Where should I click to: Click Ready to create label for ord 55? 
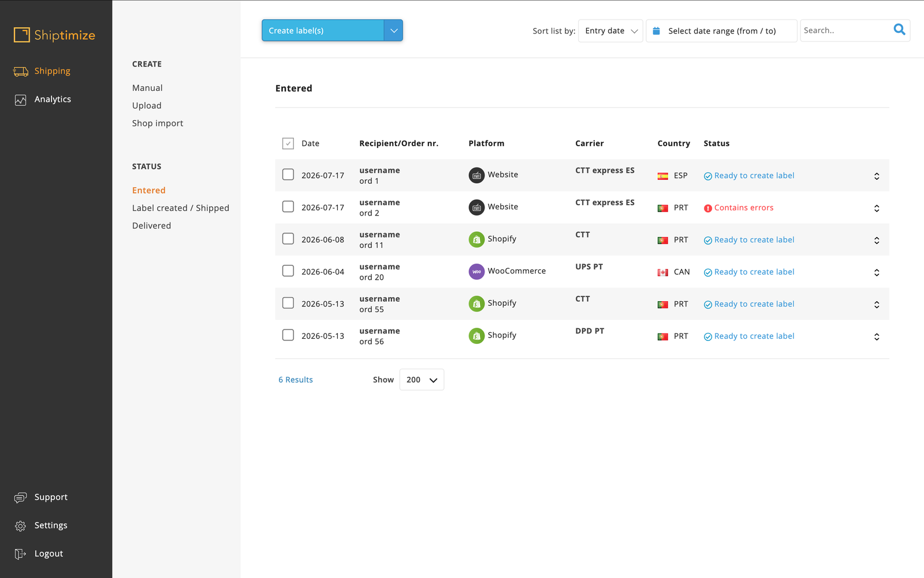tap(754, 304)
